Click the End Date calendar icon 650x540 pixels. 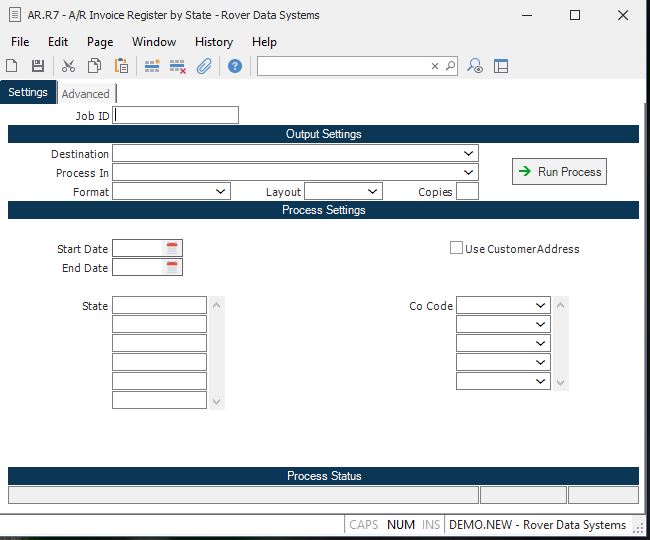click(172, 267)
